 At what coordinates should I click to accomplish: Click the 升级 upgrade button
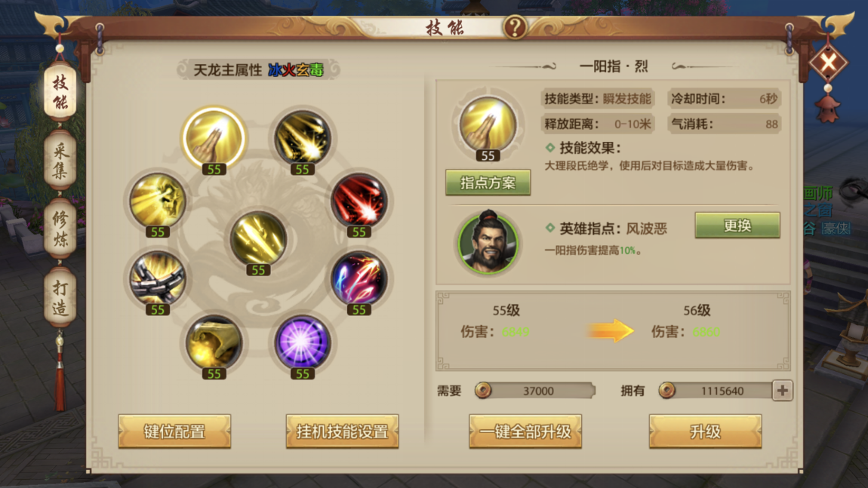[705, 431]
